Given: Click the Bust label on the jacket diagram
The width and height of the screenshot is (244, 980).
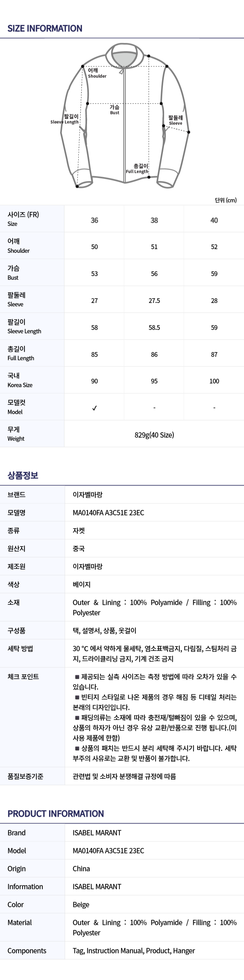Looking at the screenshot, I should tap(115, 110).
